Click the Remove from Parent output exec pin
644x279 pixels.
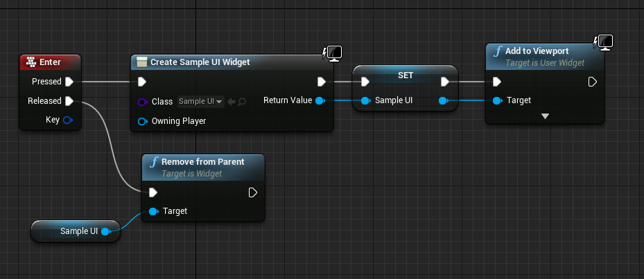253,192
